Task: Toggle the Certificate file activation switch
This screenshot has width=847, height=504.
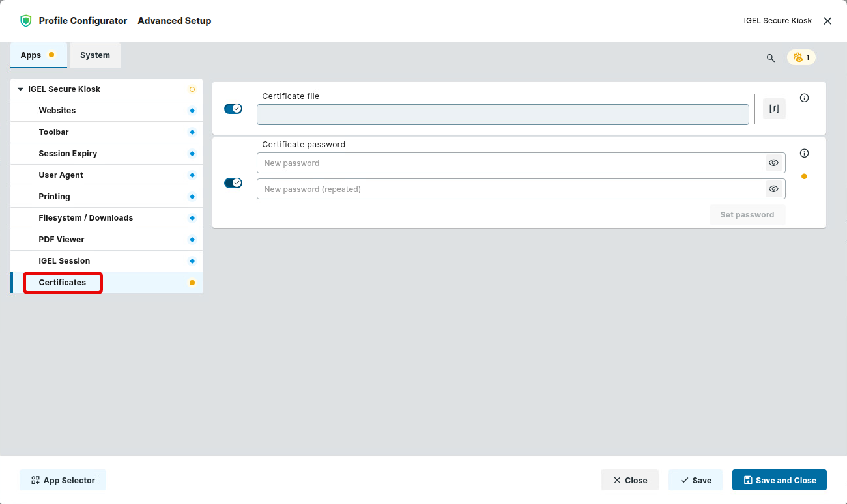Action: (x=233, y=109)
